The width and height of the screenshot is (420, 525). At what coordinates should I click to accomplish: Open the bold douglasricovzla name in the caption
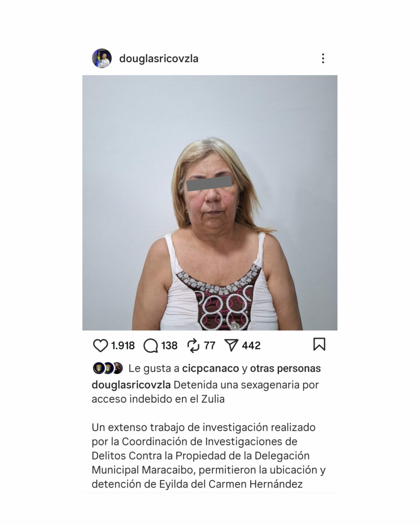(131, 385)
